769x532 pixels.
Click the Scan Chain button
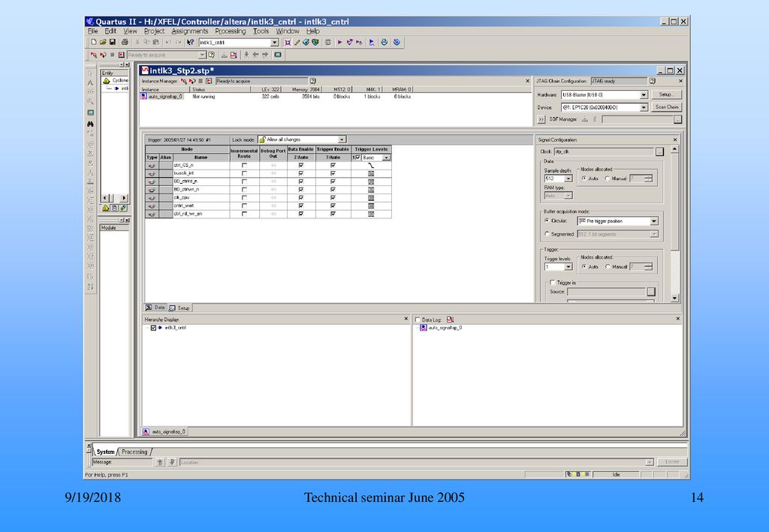(667, 107)
